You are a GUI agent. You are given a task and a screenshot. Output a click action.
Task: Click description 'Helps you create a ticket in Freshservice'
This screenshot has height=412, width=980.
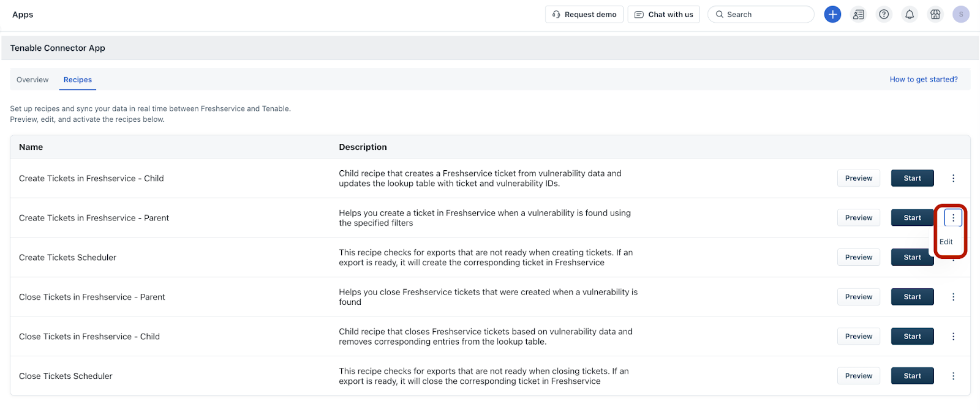[484, 218]
